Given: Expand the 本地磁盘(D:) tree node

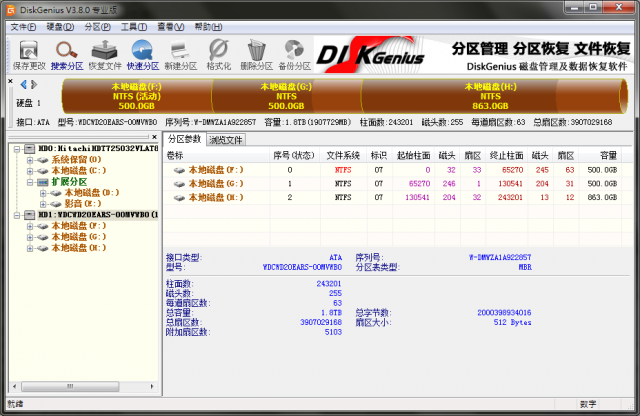Looking at the screenshot, I should [43, 193].
